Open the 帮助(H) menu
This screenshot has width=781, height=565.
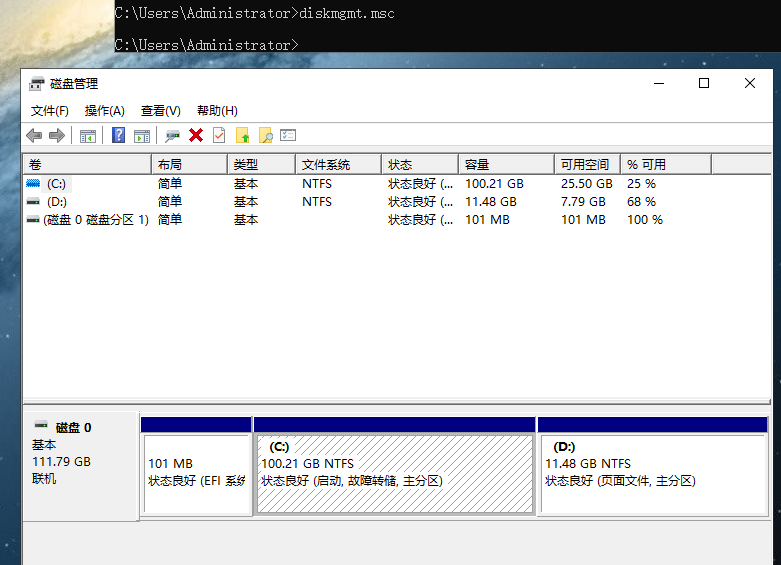217,111
